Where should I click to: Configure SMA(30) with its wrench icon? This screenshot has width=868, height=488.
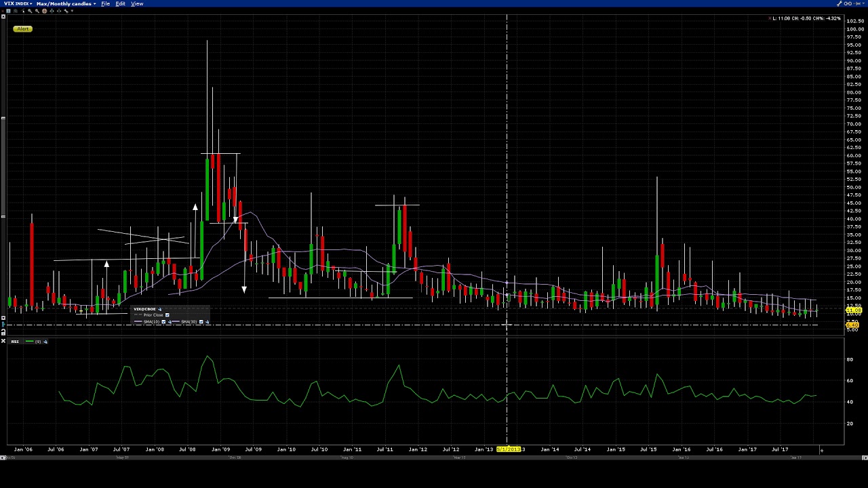point(208,322)
